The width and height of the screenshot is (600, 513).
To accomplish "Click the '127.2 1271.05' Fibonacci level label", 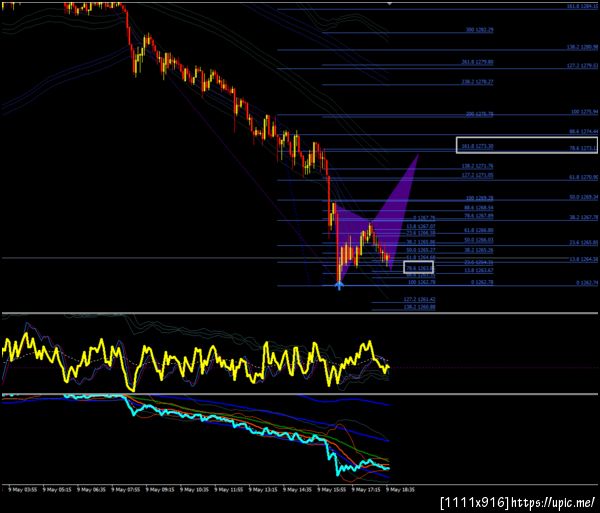I will tap(478, 176).
